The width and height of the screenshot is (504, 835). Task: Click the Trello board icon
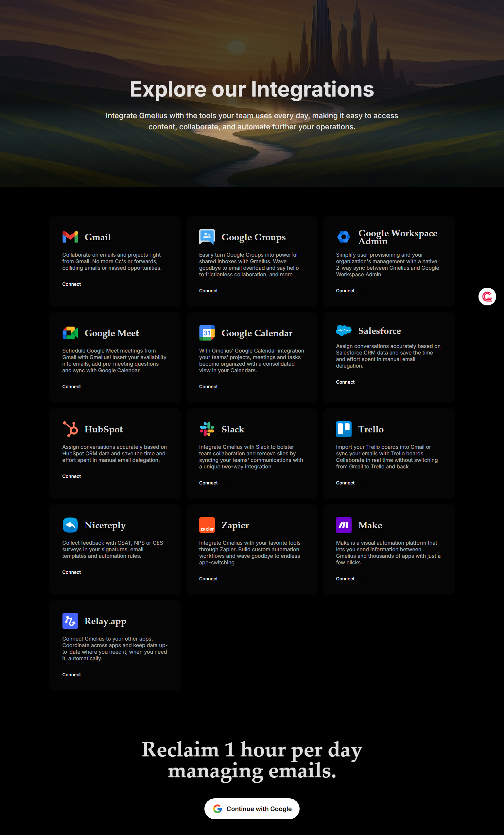tap(344, 429)
